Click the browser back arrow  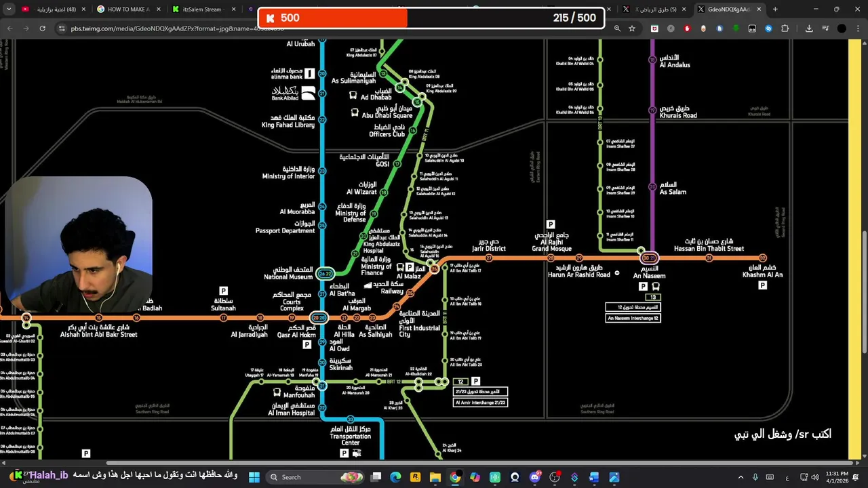pyautogui.click(x=10, y=28)
